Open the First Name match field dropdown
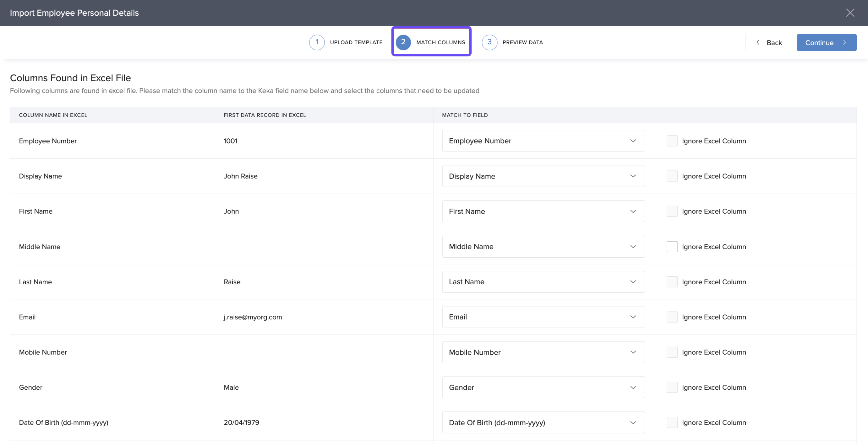The image size is (868, 444). tap(543, 211)
